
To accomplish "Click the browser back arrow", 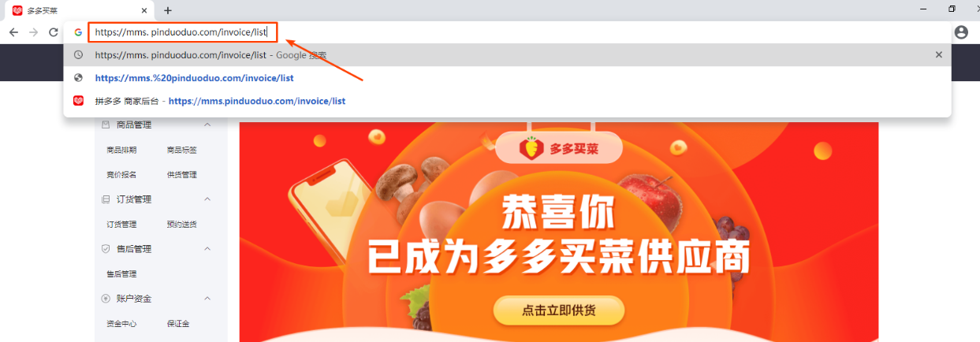I will tap(13, 32).
